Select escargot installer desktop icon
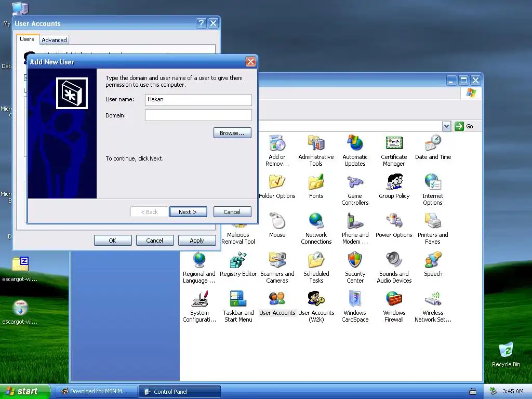532x399 pixels. pos(20,312)
